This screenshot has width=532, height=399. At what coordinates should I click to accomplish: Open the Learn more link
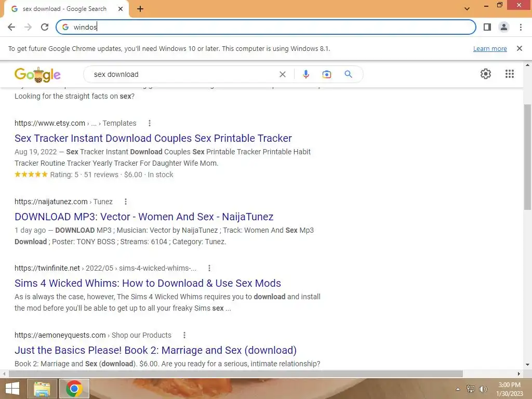coord(490,49)
